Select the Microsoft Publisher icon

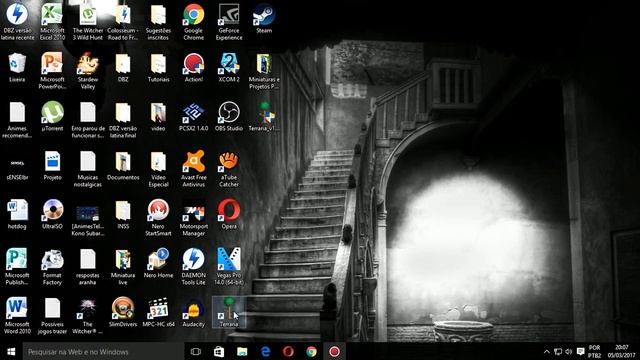pyautogui.click(x=17, y=267)
